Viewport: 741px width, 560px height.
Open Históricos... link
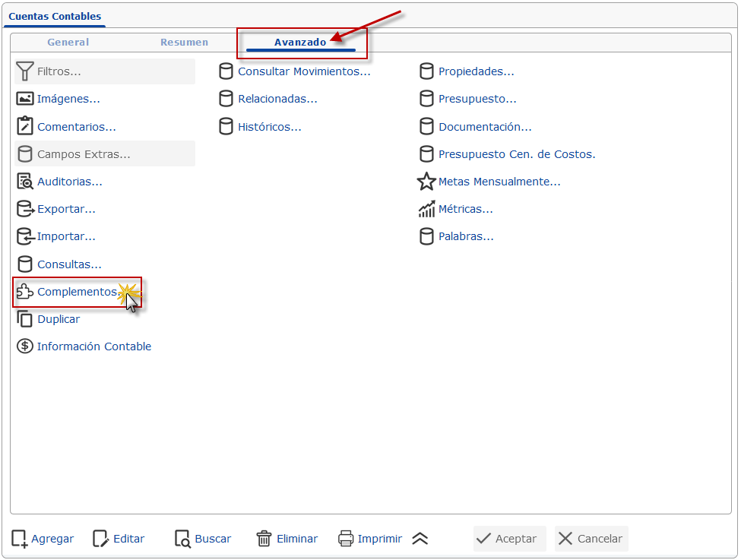click(x=270, y=127)
